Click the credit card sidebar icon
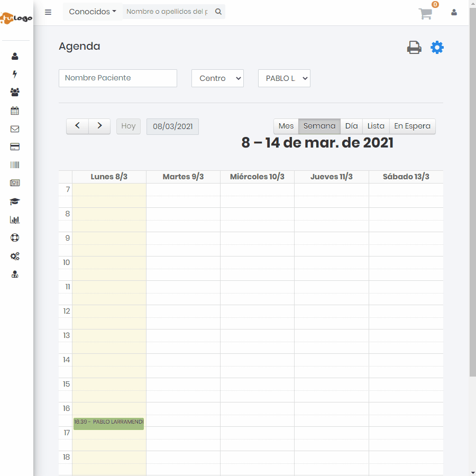The image size is (476, 476). click(x=15, y=147)
